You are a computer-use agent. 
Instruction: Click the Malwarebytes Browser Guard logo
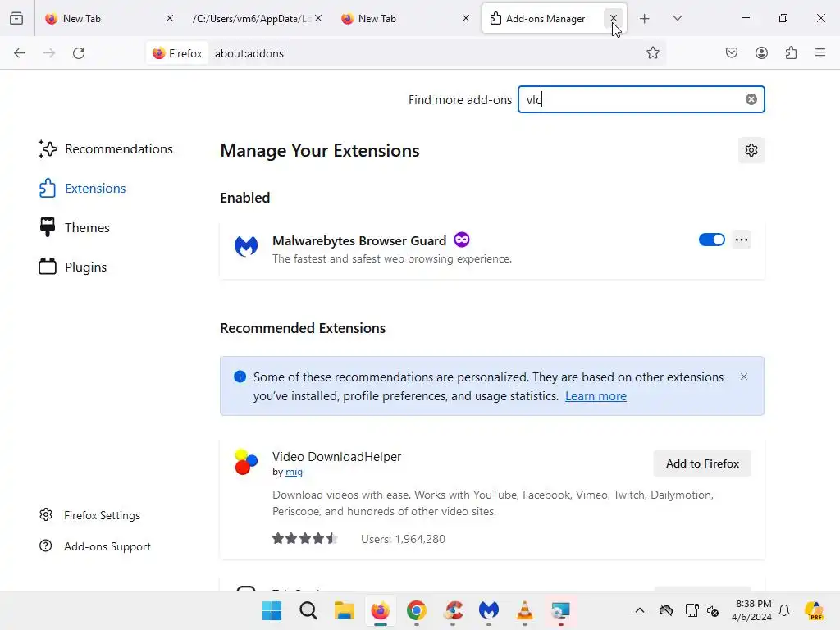click(246, 246)
